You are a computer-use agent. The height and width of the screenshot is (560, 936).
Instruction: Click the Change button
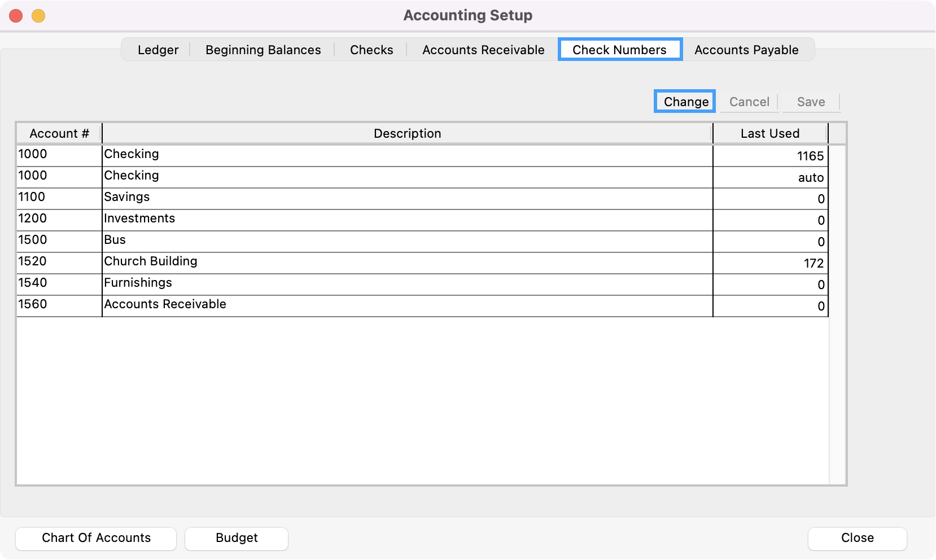[685, 102]
